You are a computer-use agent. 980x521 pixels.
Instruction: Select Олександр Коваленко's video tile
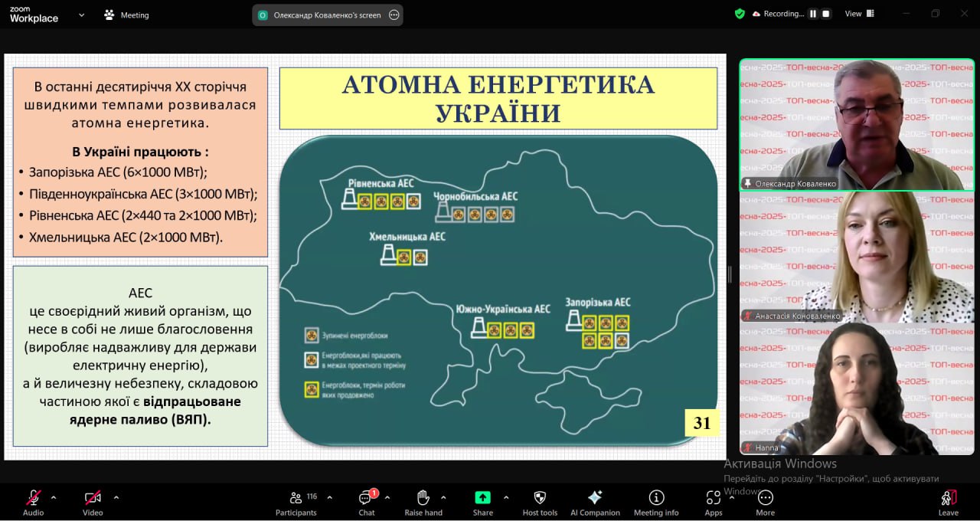pyautogui.click(x=856, y=125)
